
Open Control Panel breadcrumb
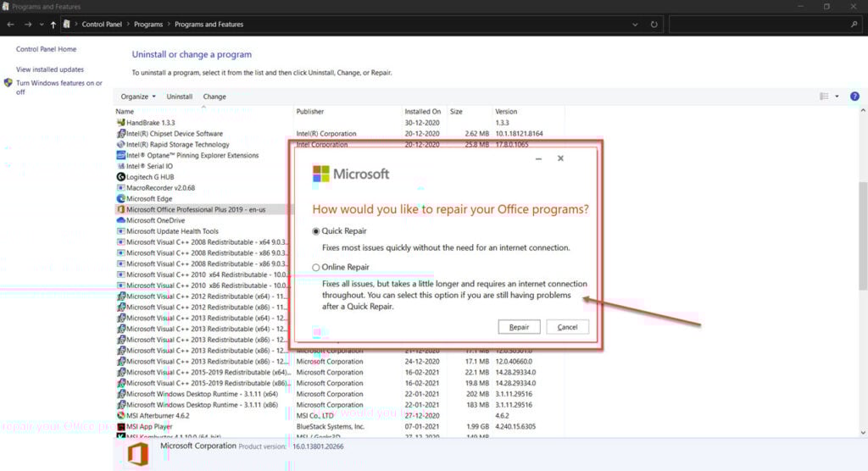pos(102,25)
